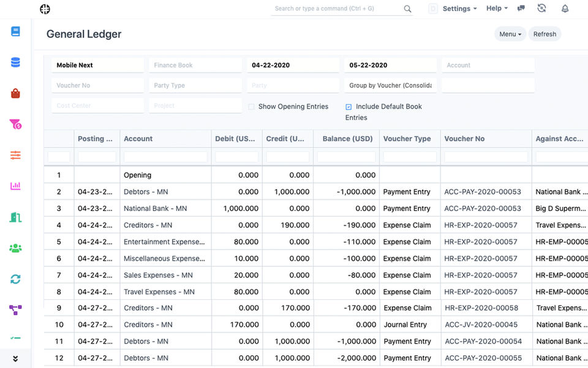Click the Voucher Type column header

407,139
